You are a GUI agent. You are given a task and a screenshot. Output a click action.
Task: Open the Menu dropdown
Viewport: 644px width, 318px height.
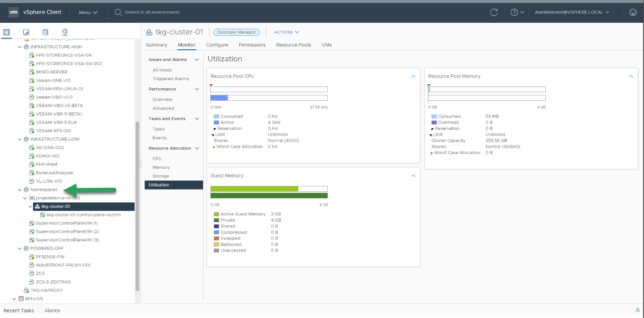(88, 12)
